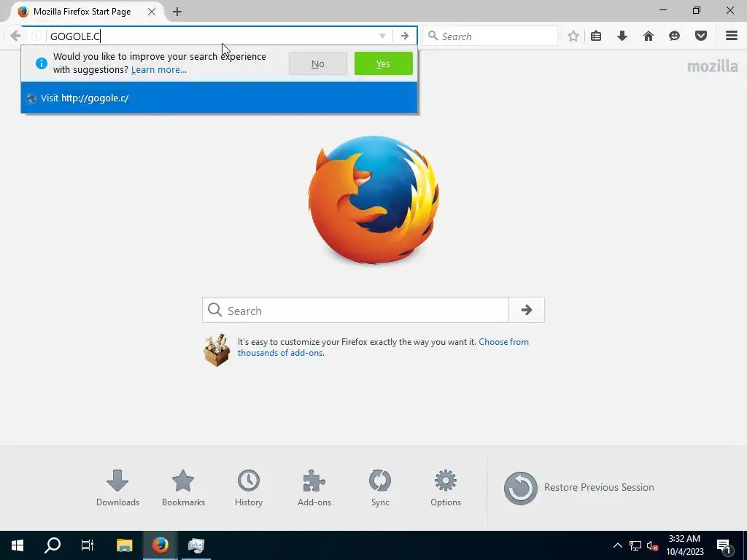Click the site identity info icon
Screen dimensions: 747x560
pyautogui.click(x=35, y=36)
